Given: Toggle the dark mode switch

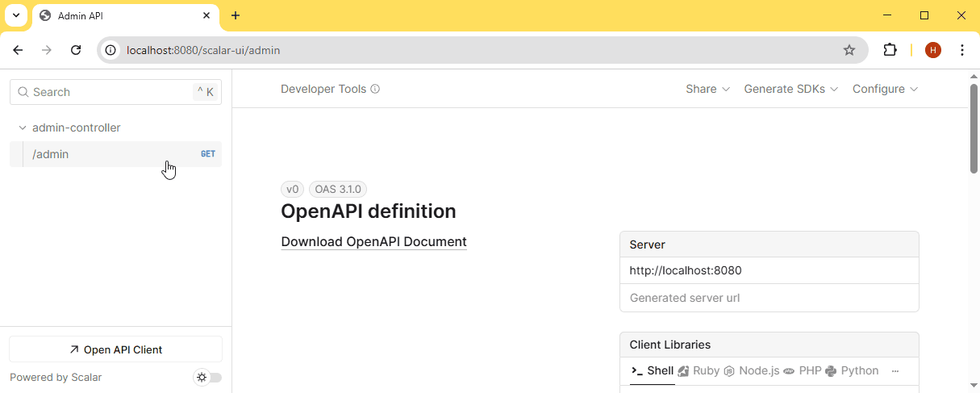Looking at the screenshot, I should [208, 377].
